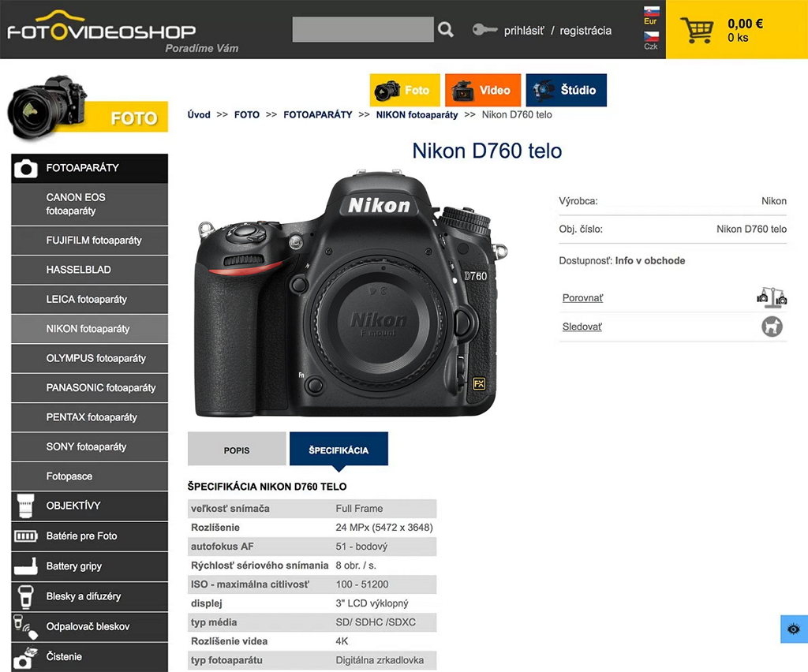The image size is (808, 672).
Task: Add to comparison via the scales icon
Action: click(772, 297)
